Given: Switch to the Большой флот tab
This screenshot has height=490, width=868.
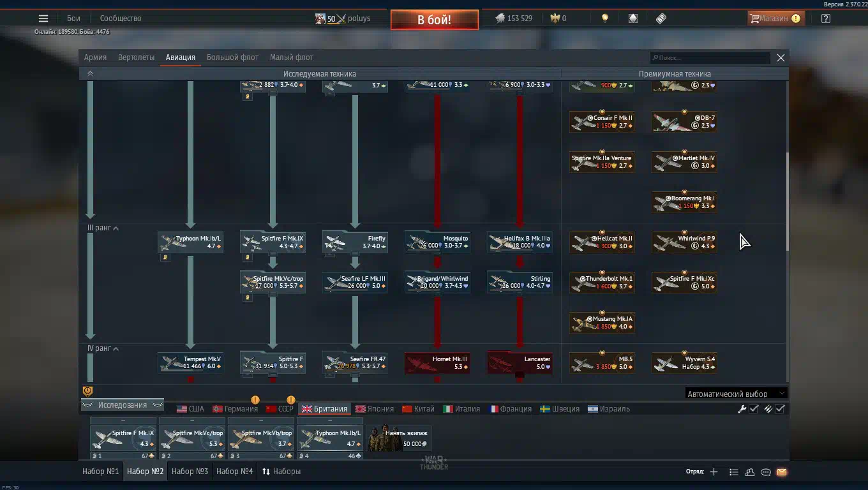Looking at the screenshot, I should [x=232, y=57].
